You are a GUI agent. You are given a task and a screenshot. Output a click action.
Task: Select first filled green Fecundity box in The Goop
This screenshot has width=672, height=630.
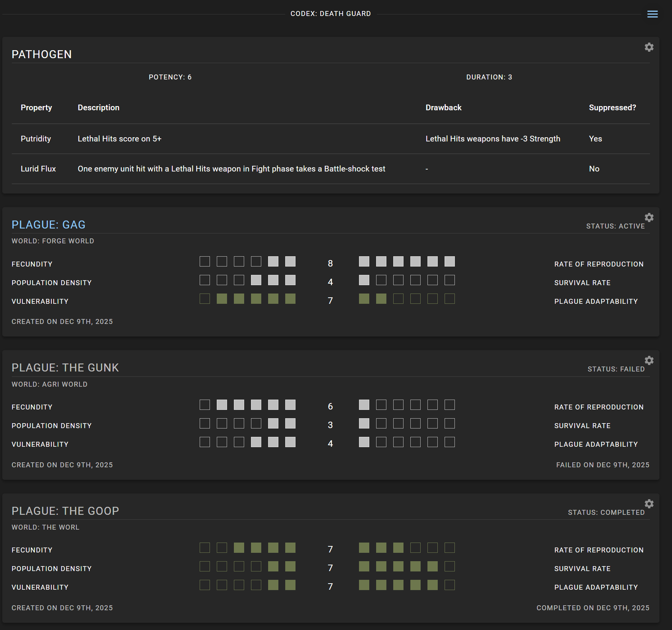coord(239,548)
